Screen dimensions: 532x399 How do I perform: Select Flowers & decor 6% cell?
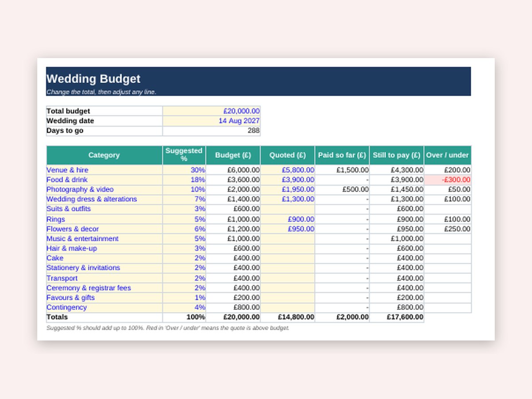coord(184,229)
